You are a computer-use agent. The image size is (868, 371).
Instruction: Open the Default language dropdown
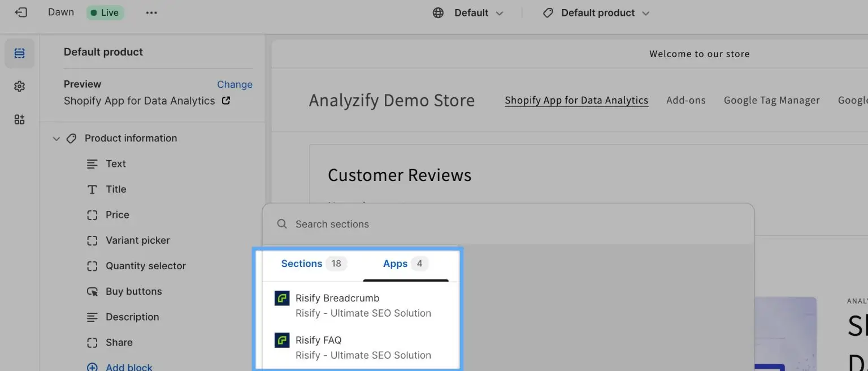[x=468, y=12]
